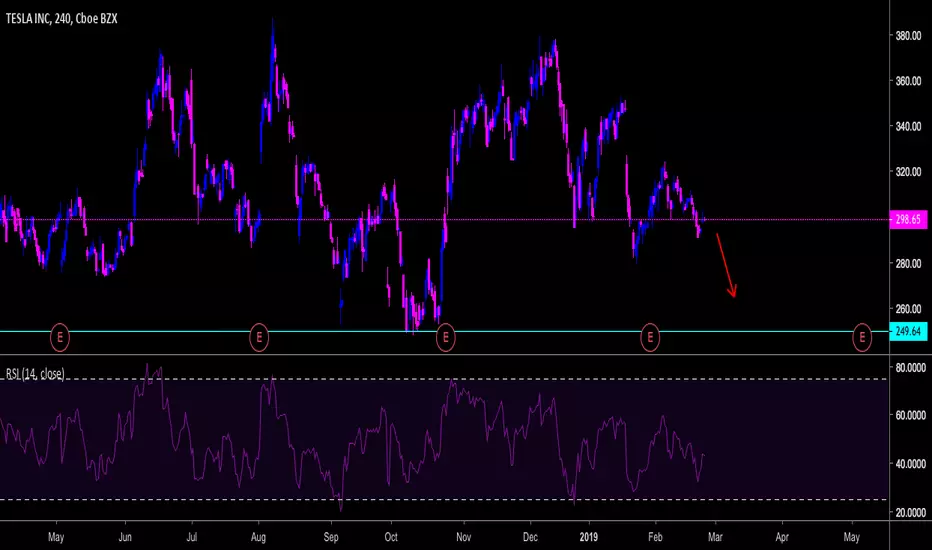Viewport: 932px width, 550px height.
Task: Click the earnings marker below August
Action: (259, 337)
